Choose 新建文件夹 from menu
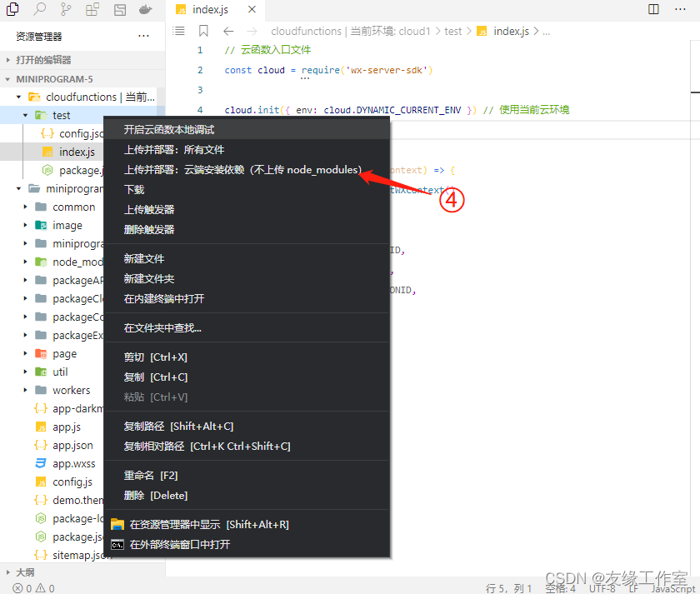The image size is (700, 594). coord(247,279)
